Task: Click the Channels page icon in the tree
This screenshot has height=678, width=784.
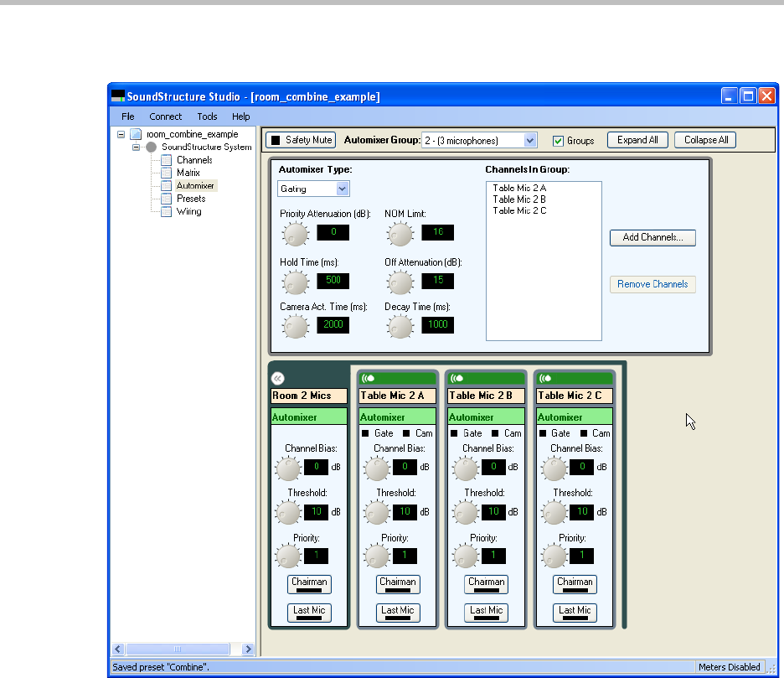Action: 166,160
